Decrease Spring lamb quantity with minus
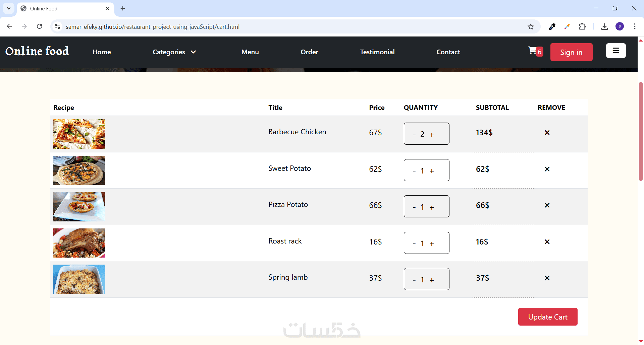 pyautogui.click(x=414, y=280)
